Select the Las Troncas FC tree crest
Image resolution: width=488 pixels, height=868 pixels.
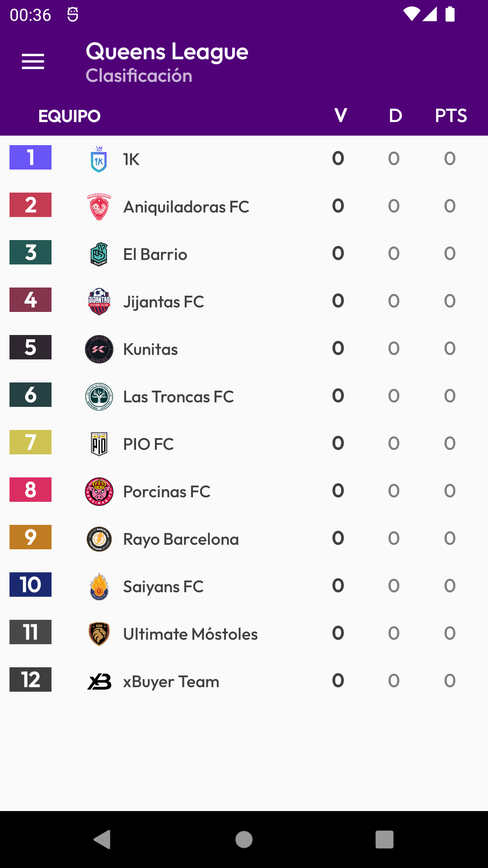[99, 397]
